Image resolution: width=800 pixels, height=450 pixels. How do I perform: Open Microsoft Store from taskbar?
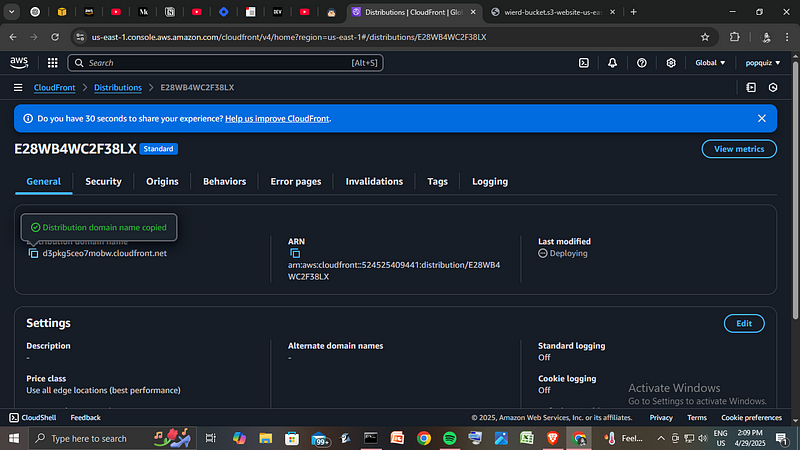pos(291,438)
